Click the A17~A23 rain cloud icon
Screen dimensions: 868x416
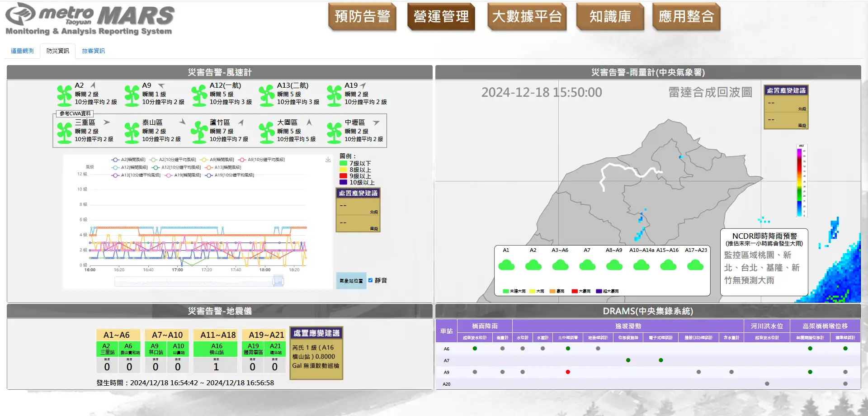(695, 265)
